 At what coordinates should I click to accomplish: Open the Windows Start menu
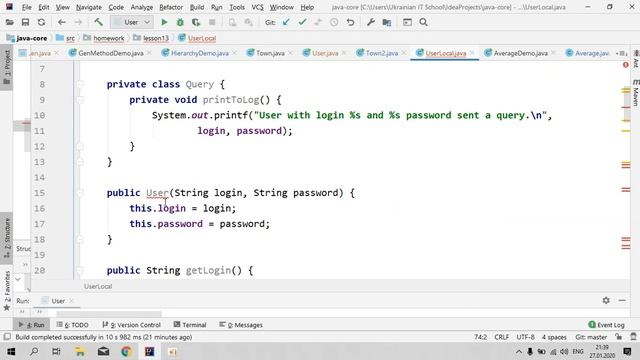coord(11,352)
